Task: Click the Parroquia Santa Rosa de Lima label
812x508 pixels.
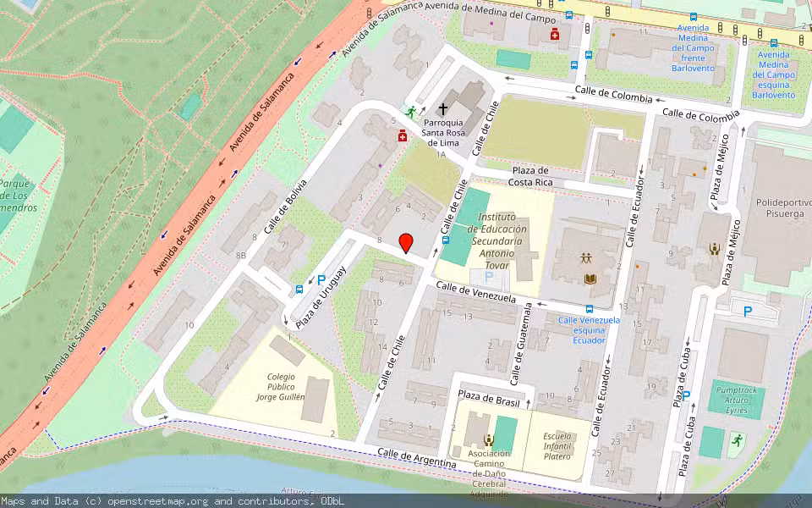Action: (443, 133)
